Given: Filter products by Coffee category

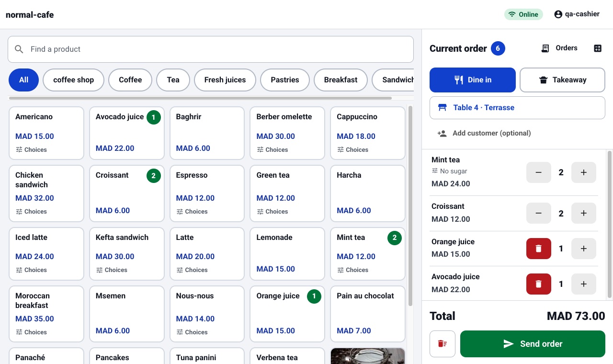Looking at the screenshot, I should [x=130, y=80].
